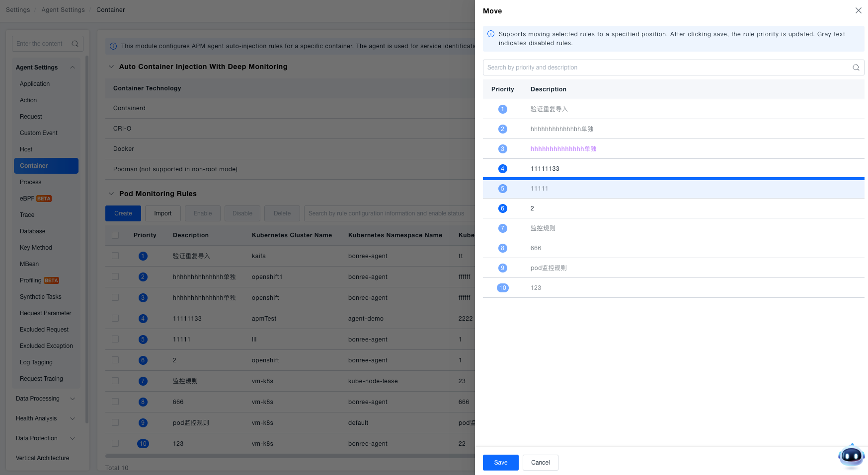Click the sidebar search magnifier icon
The height and width of the screenshot is (475, 868).
click(x=75, y=44)
